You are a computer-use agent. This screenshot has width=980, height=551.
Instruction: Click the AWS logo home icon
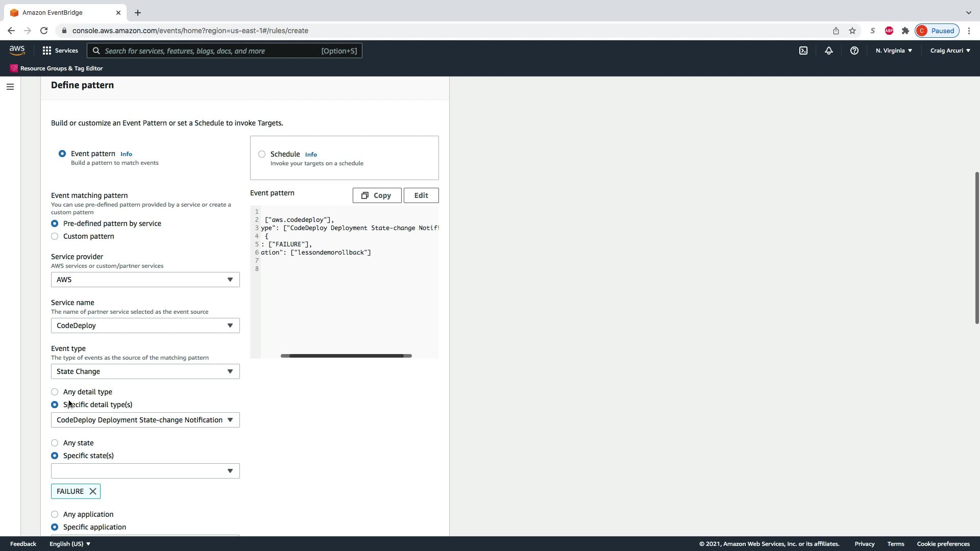(17, 50)
